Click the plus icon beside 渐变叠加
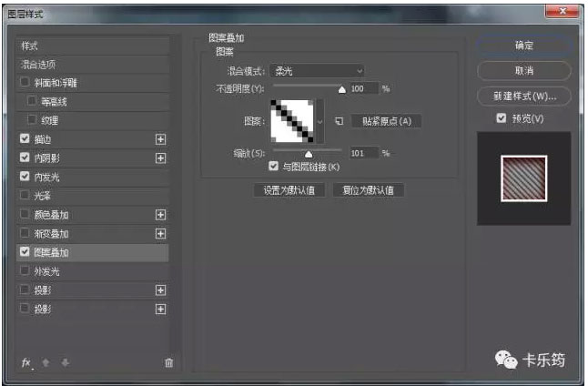 [x=160, y=234]
